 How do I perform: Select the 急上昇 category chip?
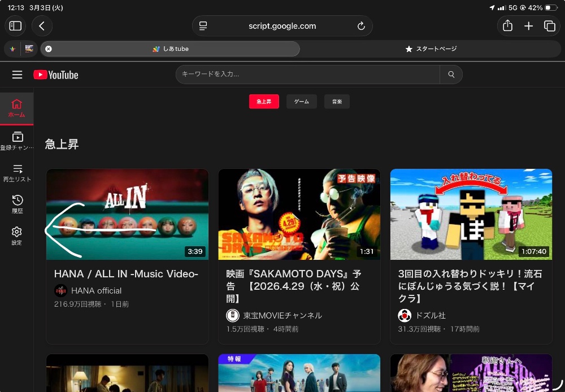tap(264, 102)
